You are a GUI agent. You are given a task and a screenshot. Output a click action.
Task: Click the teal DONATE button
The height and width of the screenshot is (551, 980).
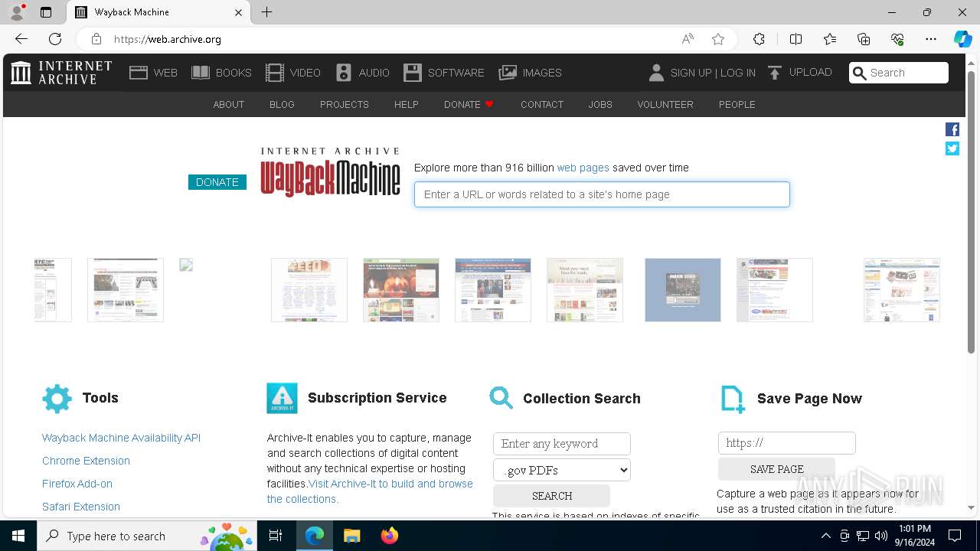[217, 182]
